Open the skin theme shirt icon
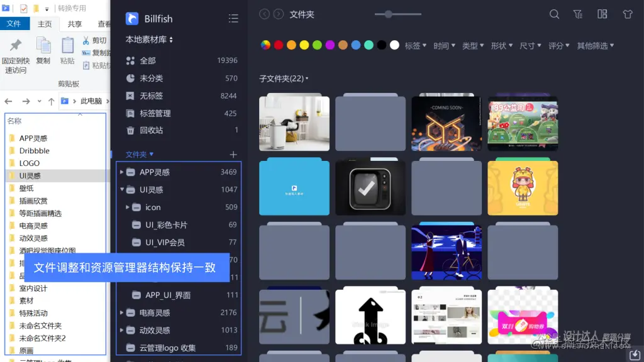 [627, 14]
